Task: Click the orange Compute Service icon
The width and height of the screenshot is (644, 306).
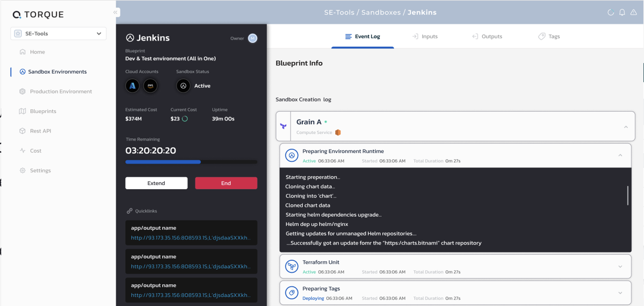Action: click(338, 132)
